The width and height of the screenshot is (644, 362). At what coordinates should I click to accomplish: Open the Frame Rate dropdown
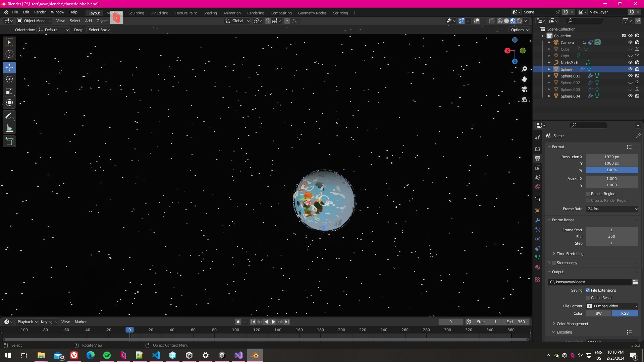pos(612,209)
